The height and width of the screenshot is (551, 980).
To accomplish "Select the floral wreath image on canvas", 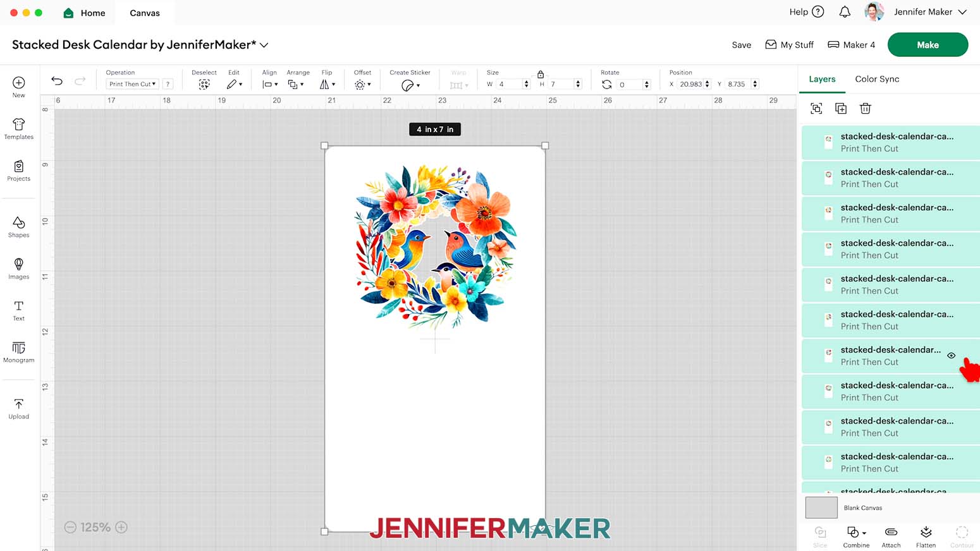I will click(435, 246).
